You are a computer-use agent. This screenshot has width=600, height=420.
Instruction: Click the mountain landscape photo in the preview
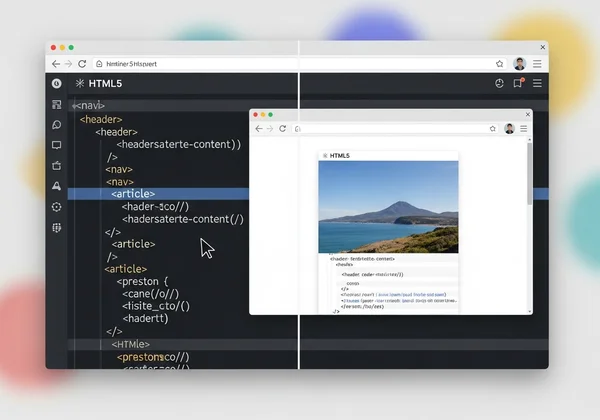388,207
